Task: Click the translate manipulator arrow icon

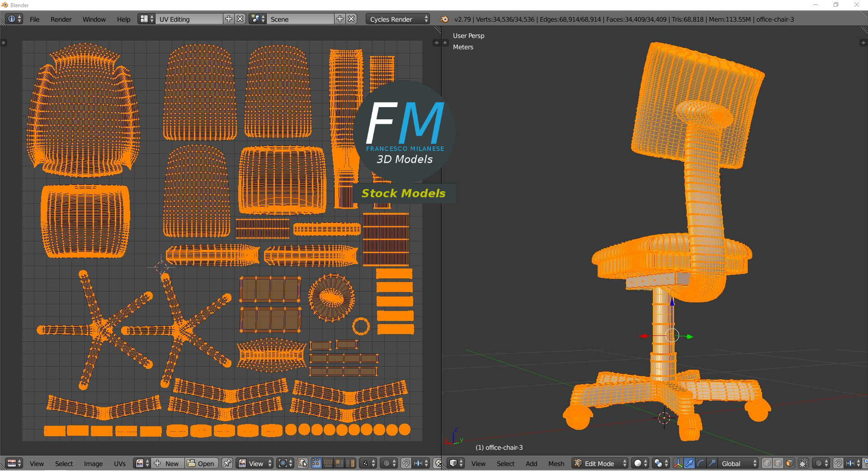Action: [x=689, y=463]
